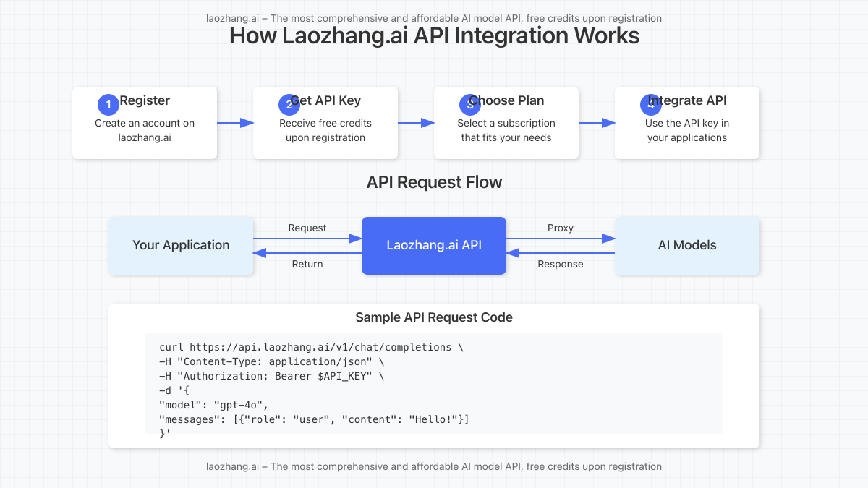Click the "messages" array code line

pos(314,419)
